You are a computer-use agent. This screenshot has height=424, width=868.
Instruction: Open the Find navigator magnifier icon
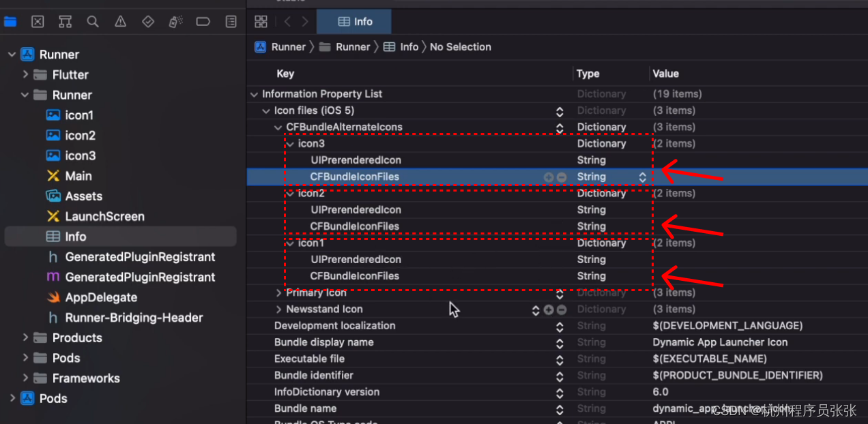93,22
